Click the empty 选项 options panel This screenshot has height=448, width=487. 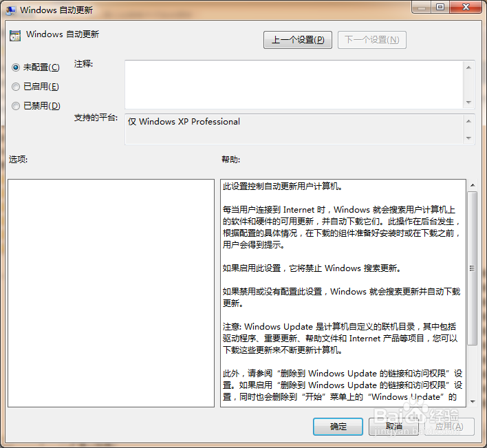pyautogui.click(x=111, y=293)
